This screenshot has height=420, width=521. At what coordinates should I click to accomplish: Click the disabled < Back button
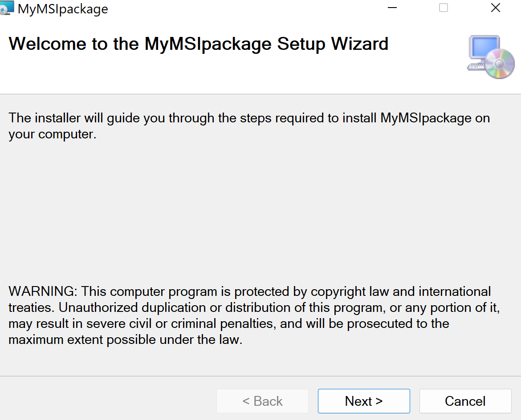[262, 401]
